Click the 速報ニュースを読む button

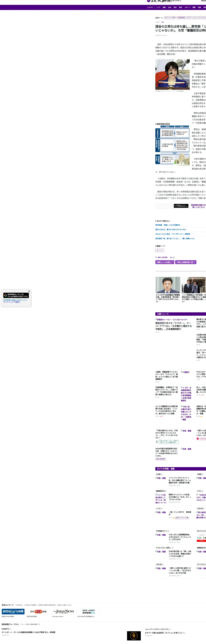(x=165, y=262)
